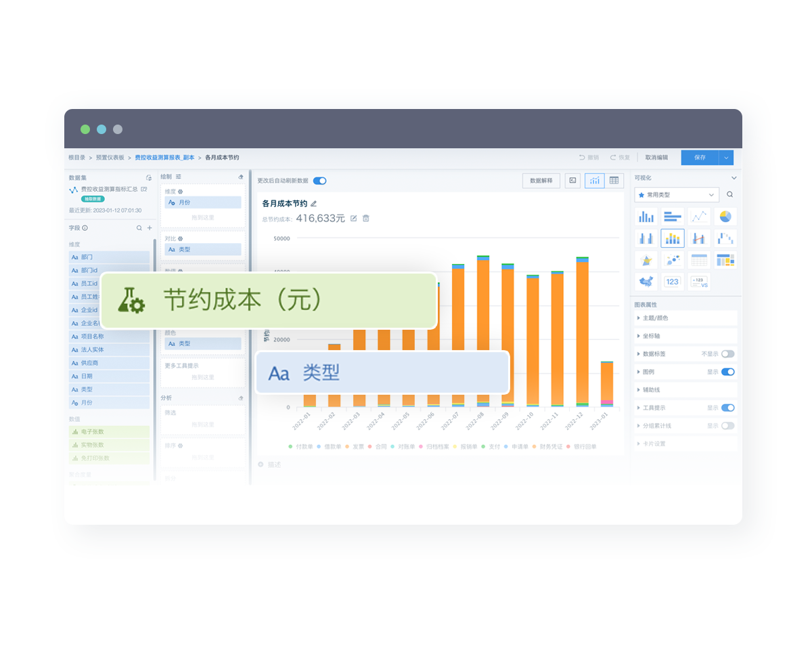This screenshot has height=650, width=812.
Task: Toggle 更改后自动刷新数据 switch
Action: (319, 181)
